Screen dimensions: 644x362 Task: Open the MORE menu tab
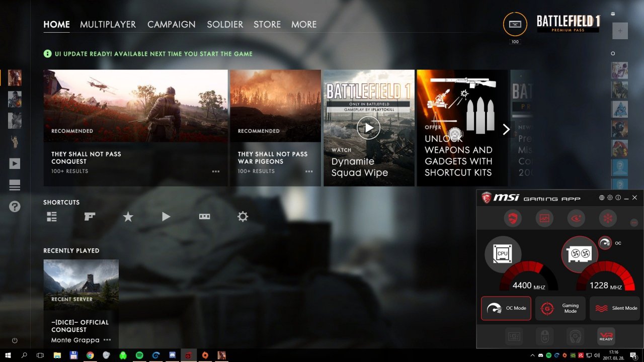304,24
